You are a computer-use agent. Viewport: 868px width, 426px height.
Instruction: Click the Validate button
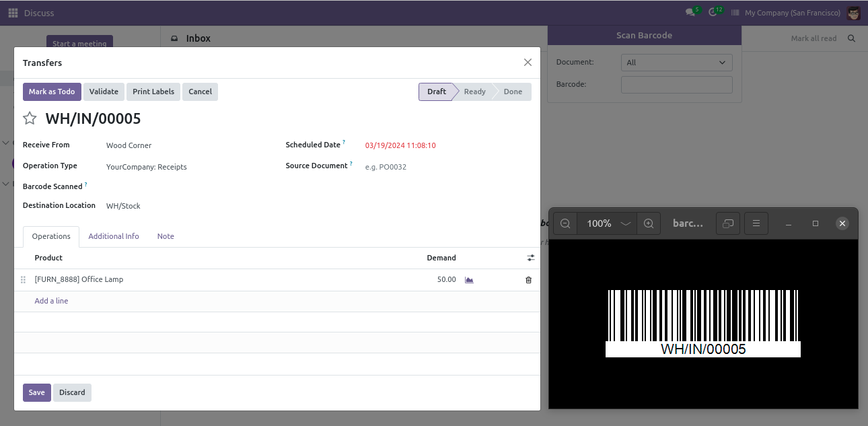pyautogui.click(x=104, y=92)
